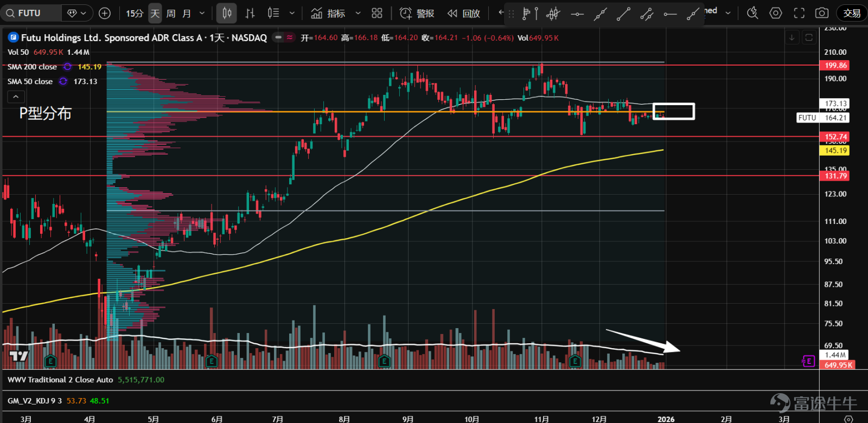Select the horizontal line tool
868x423 pixels.
(x=577, y=14)
